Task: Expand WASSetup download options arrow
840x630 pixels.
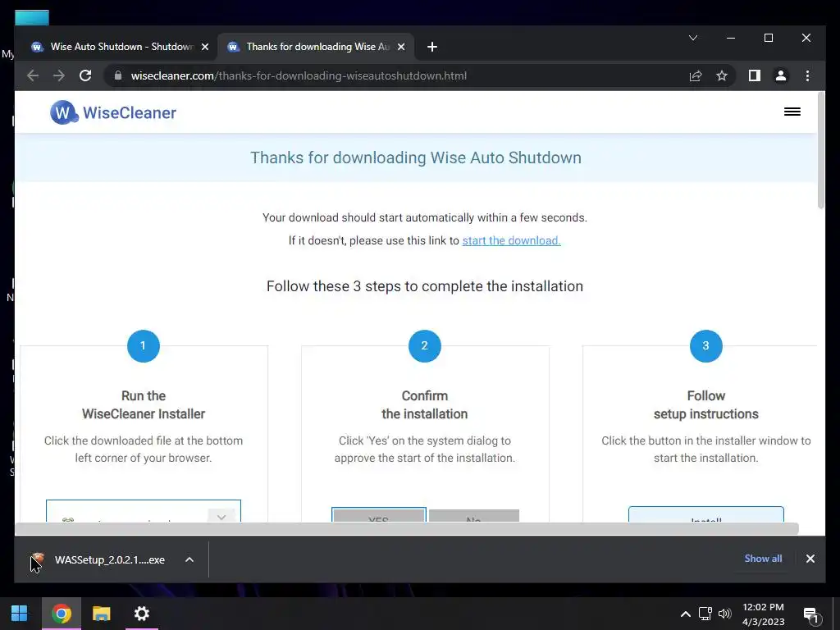Action: pos(189,559)
